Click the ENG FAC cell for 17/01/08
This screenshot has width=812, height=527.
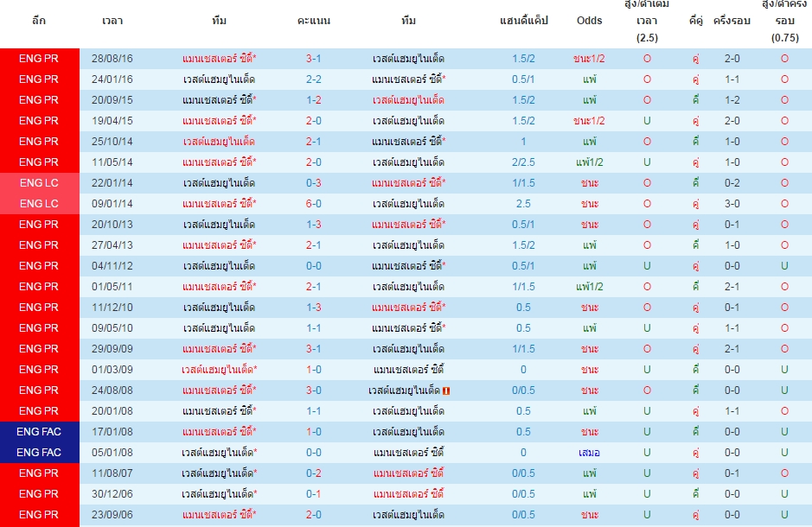coord(40,432)
